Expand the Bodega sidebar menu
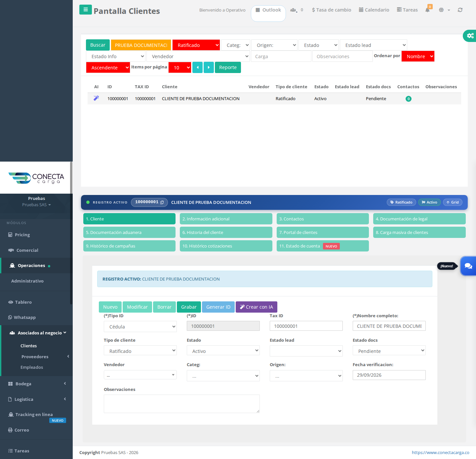The height and width of the screenshot is (459, 476). coord(36,384)
